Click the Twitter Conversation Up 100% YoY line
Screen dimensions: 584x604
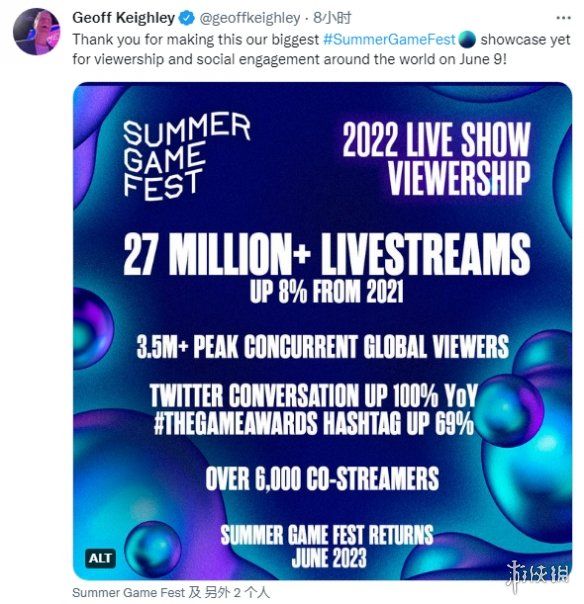pos(314,396)
